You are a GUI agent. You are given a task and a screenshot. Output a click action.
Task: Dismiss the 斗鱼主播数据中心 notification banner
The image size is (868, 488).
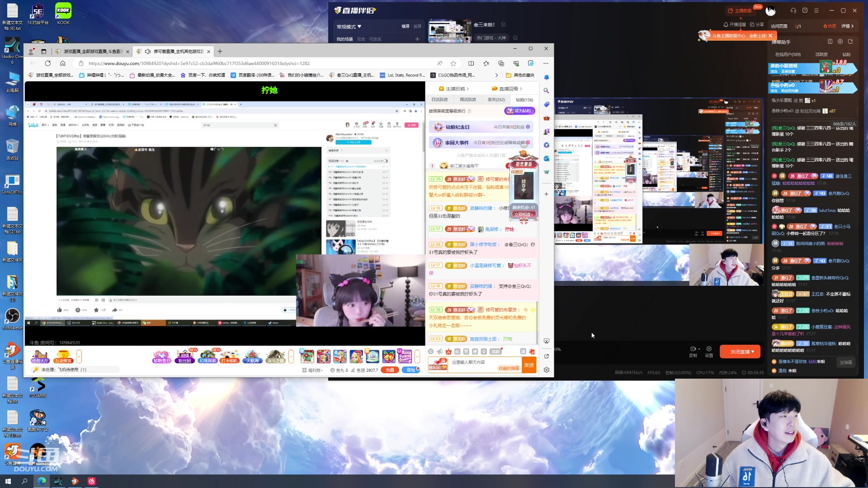point(770,36)
